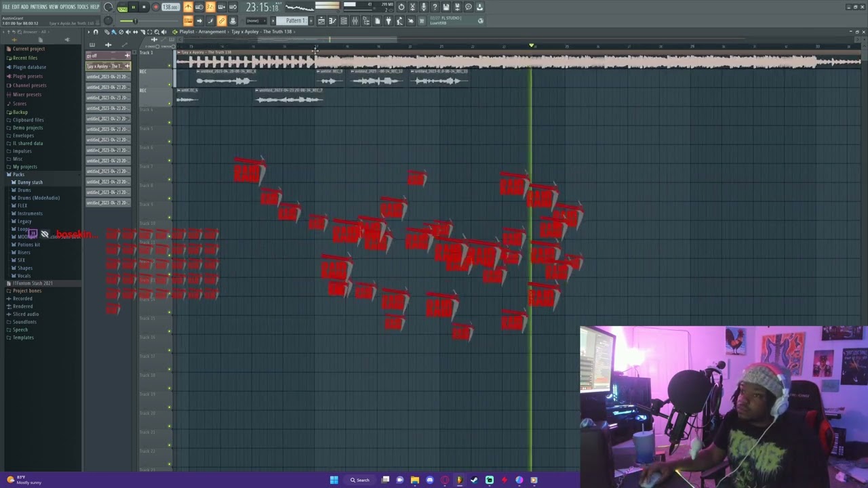Open the Playlist window icon

click(321, 20)
